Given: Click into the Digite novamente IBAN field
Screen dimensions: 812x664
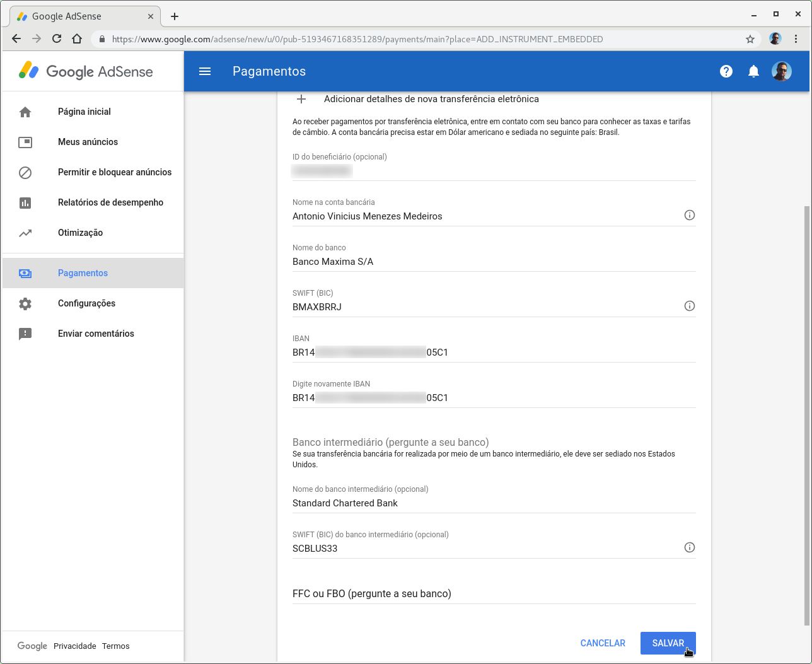Looking at the screenshot, I should pyautogui.click(x=494, y=398).
